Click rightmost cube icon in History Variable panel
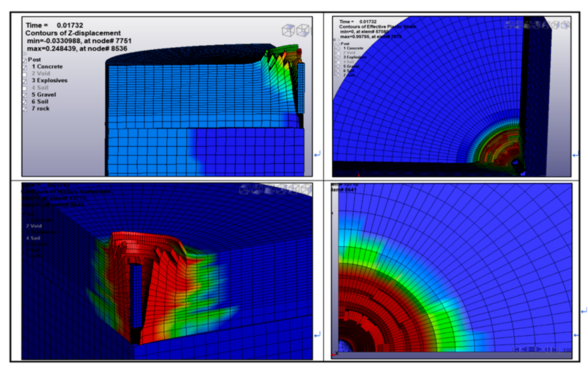Screen dimensions: 588x371 [x=307, y=189]
